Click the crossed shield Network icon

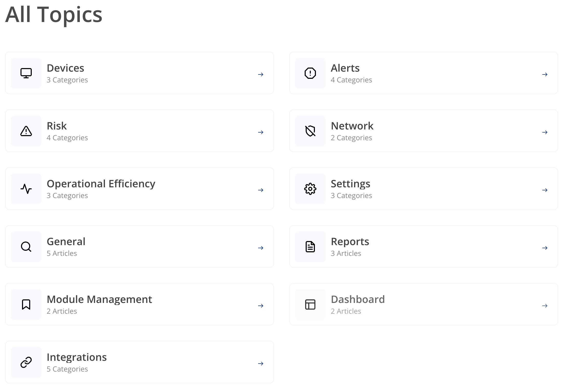coord(310,131)
